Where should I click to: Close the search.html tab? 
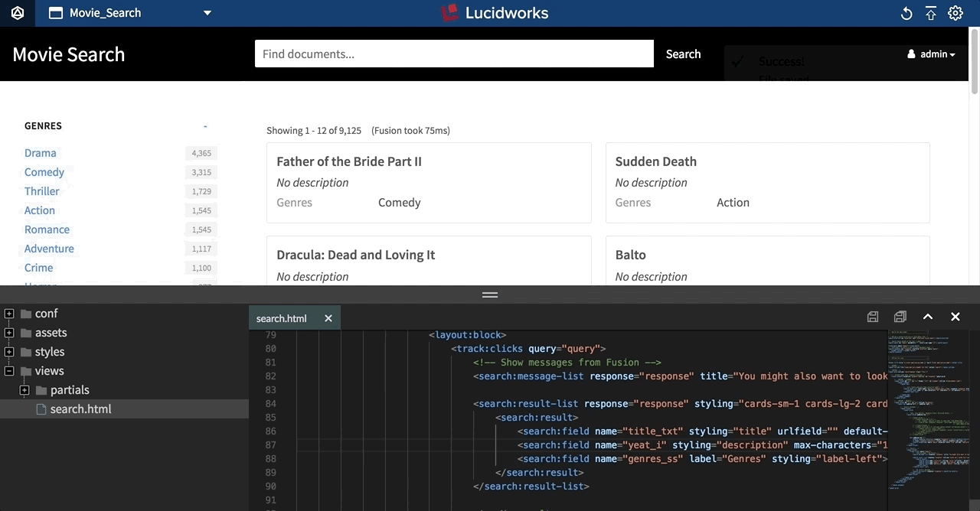click(328, 318)
